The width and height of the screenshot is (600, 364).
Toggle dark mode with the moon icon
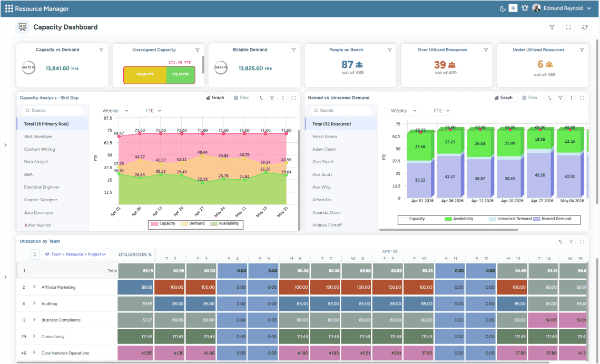[x=502, y=8]
